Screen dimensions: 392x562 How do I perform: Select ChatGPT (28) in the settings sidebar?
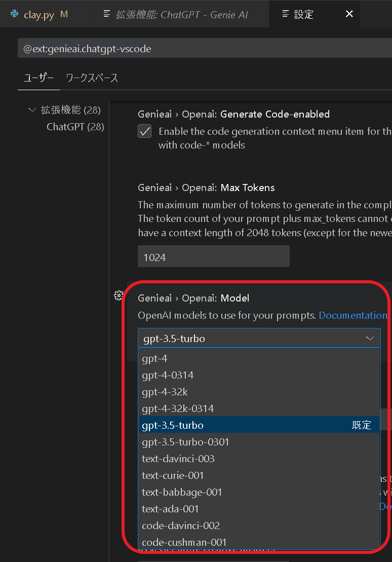point(75,127)
